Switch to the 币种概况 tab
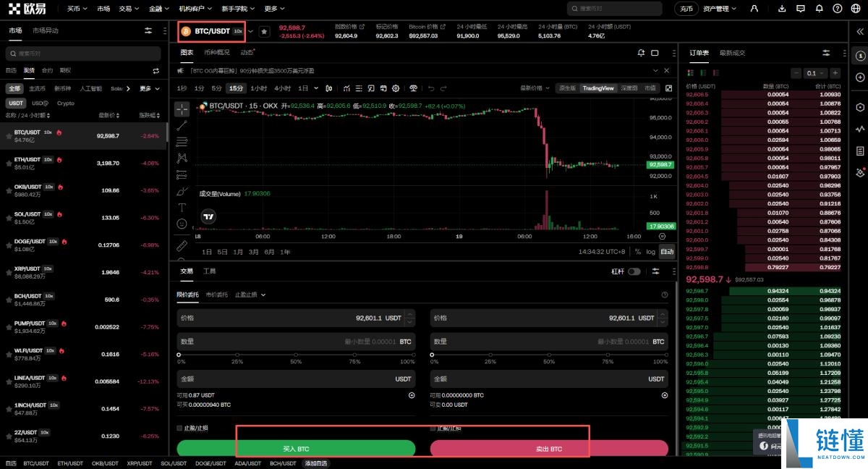The width and height of the screenshot is (868, 469). [216, 53]
